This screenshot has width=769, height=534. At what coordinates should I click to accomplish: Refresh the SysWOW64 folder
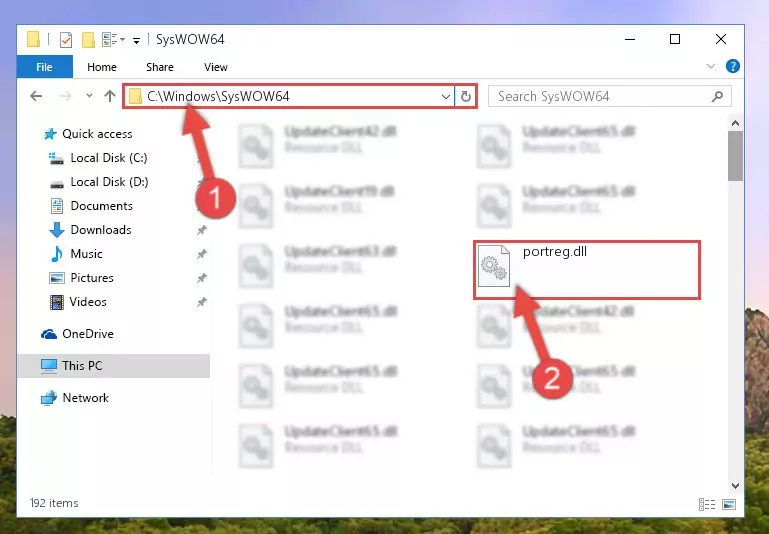click(x=465, y=97)
